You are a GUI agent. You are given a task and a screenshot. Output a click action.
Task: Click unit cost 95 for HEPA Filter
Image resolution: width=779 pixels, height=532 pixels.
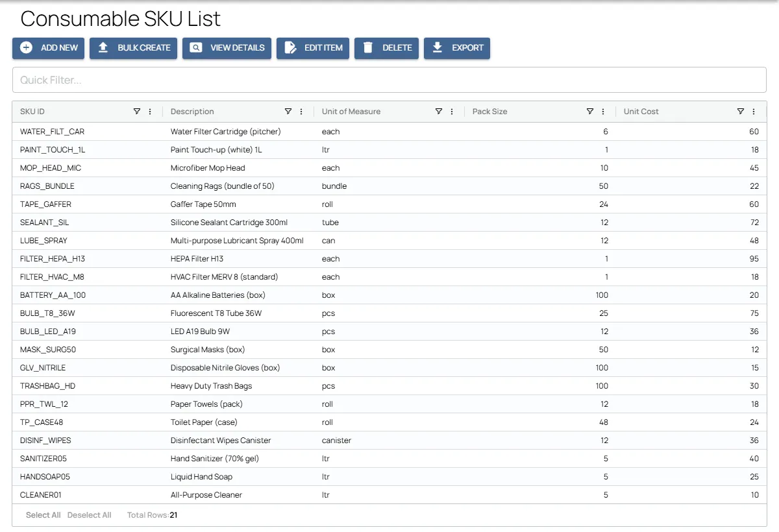691,259
